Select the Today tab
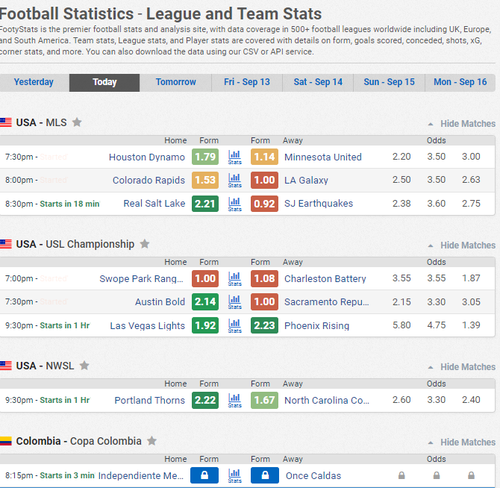500x488 pixels. coord(105,82)
